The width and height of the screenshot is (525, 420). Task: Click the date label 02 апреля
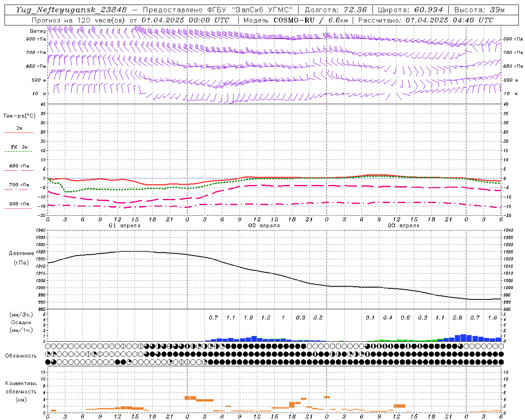pos(264,226)
